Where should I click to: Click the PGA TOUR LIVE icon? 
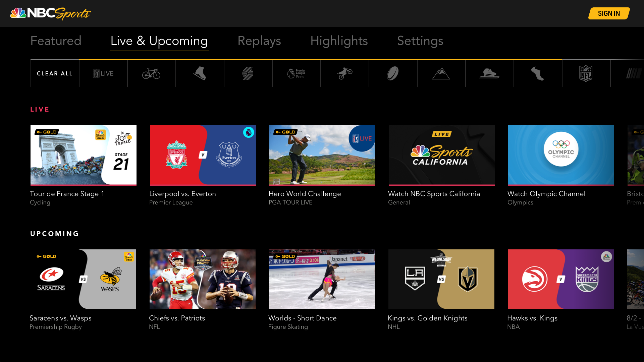[103, 74]
